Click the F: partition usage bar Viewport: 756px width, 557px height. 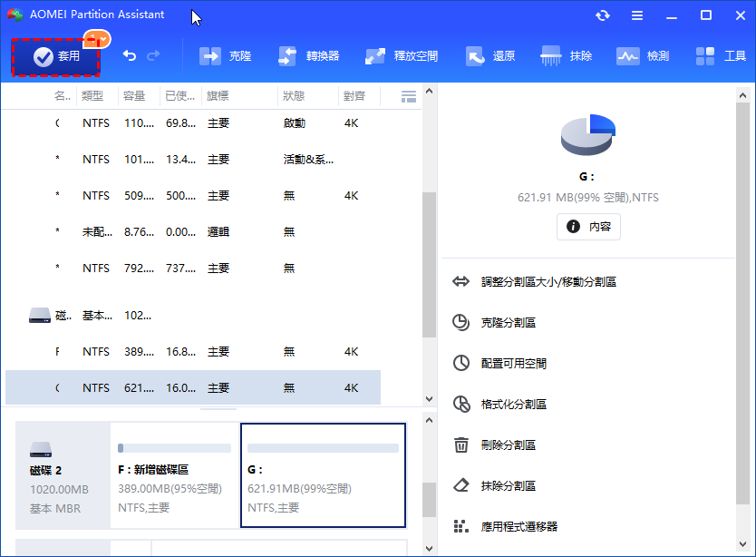[x=175, y=448]
